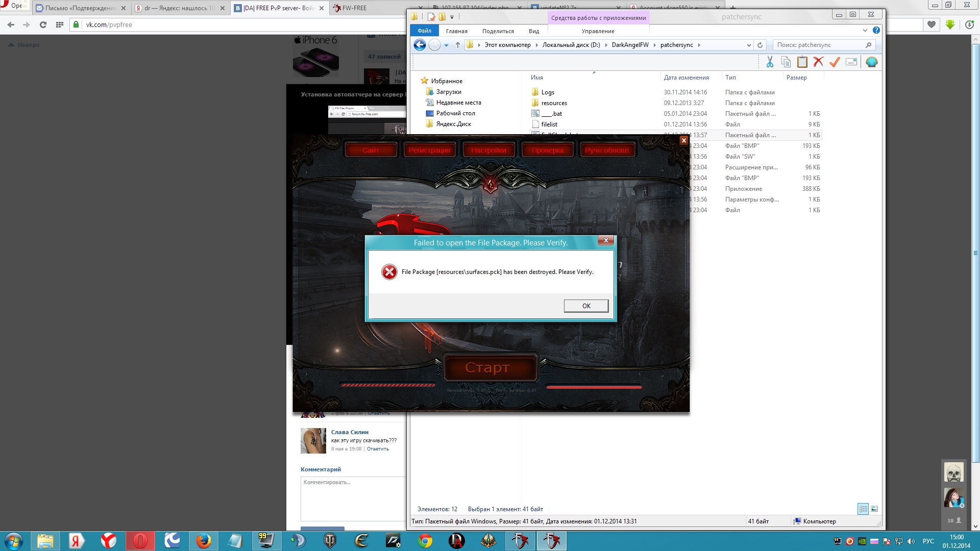Click the Rename icon in Explorer toolbar
The width and height of the screenshot is (980, 551).
(851, 62)
